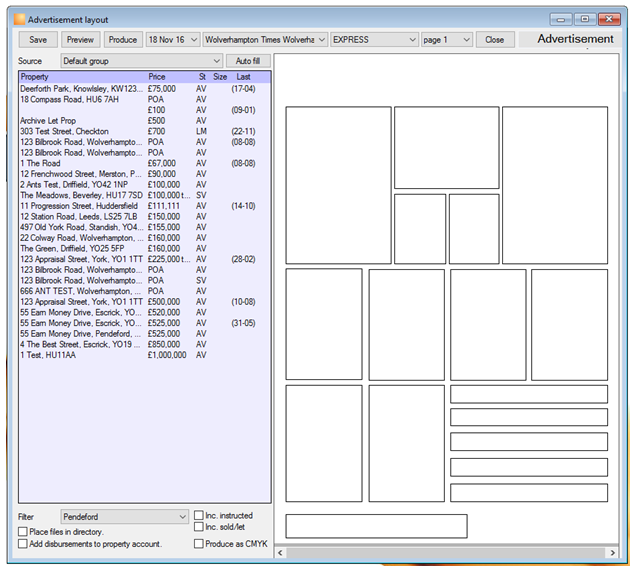Select 12 Station Road, Leeds property row
This screenshot has width=636, height=571.
pyautogui.click(x=145, y=217)
